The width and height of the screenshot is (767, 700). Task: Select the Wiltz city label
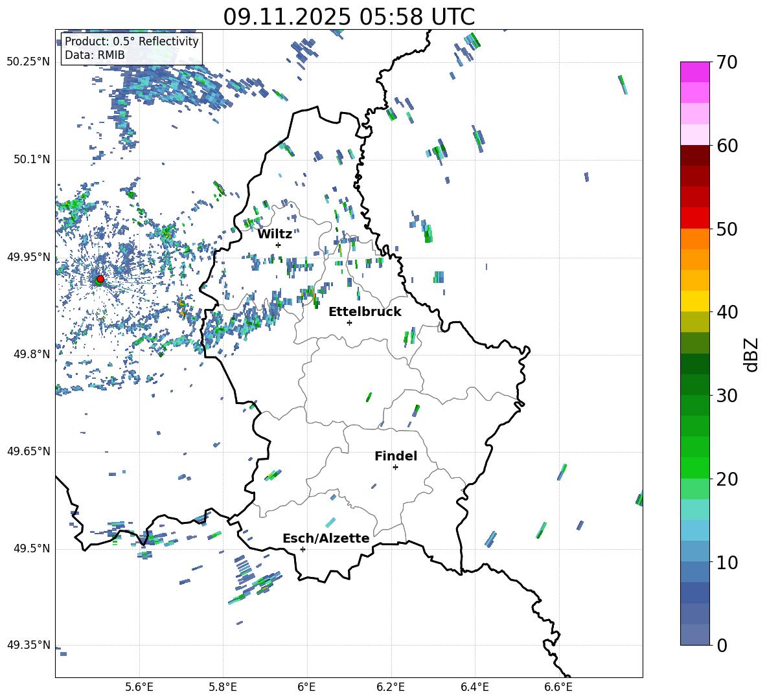(275, 234)
